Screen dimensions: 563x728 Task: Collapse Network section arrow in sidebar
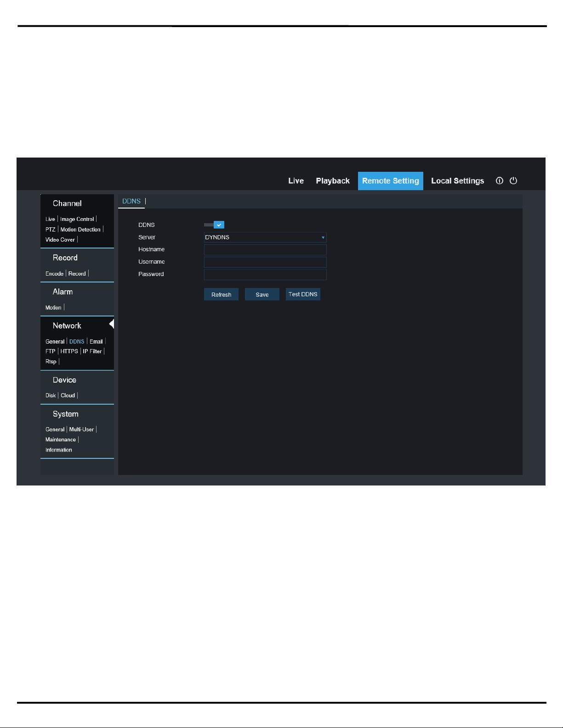[x=111, y=324]
